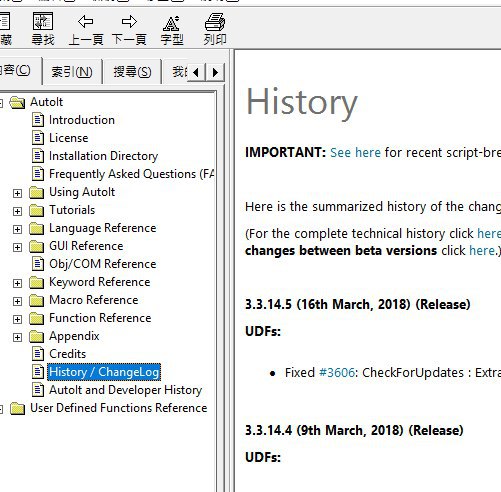Go back with 上一頁 arrow icon
The image size is (501, 492).
click(86, 22)
